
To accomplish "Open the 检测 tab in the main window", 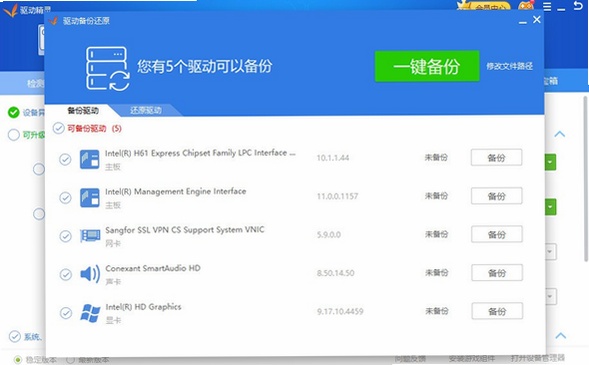I will coord(35,83).
